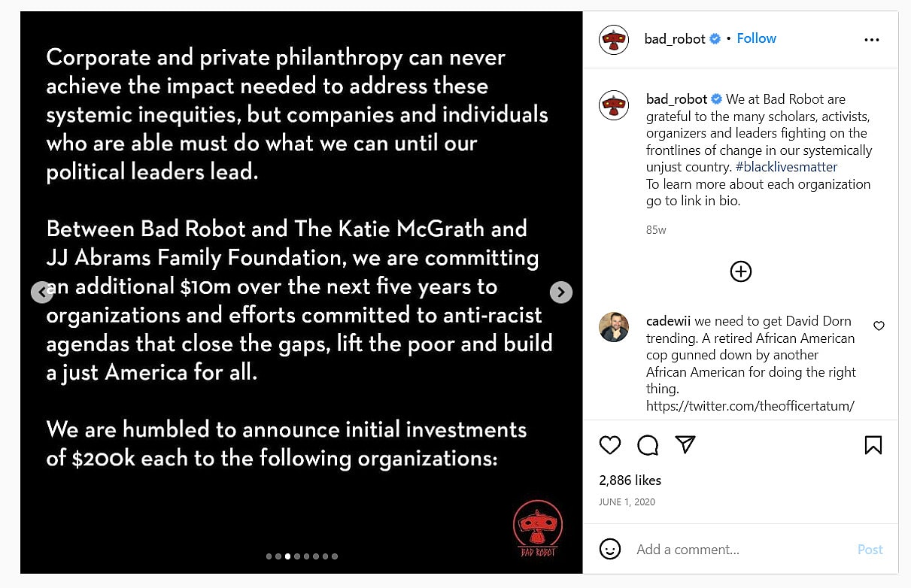911x588 pixels.
Task: Open the theofficertatum Twitter link
Action: pos(750,406)
